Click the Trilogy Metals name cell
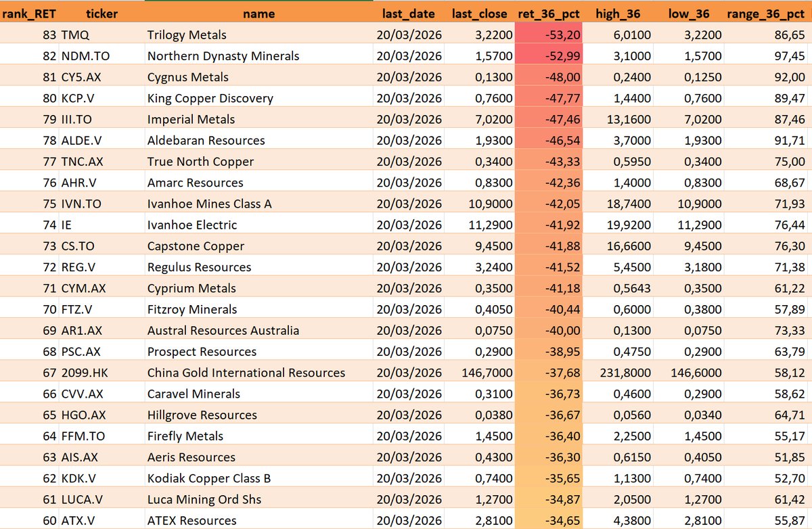 pyautogui.click(x=258, y=34)
